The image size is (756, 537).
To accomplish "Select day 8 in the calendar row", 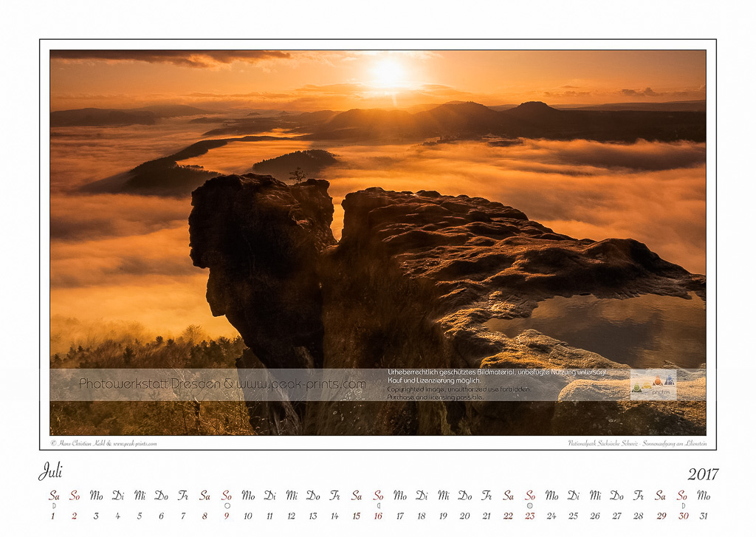I will (x=205, y=516).
